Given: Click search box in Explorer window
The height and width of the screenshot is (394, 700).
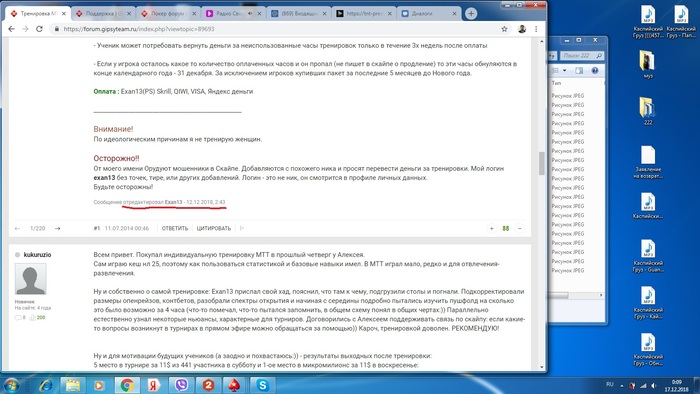Looking at the screenshot, I should (583, 55).
